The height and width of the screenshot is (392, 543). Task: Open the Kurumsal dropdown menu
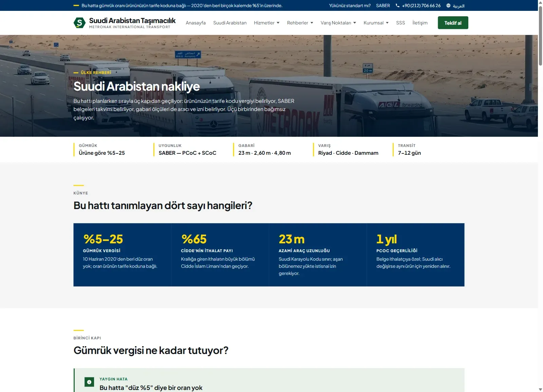click(376, 23)
